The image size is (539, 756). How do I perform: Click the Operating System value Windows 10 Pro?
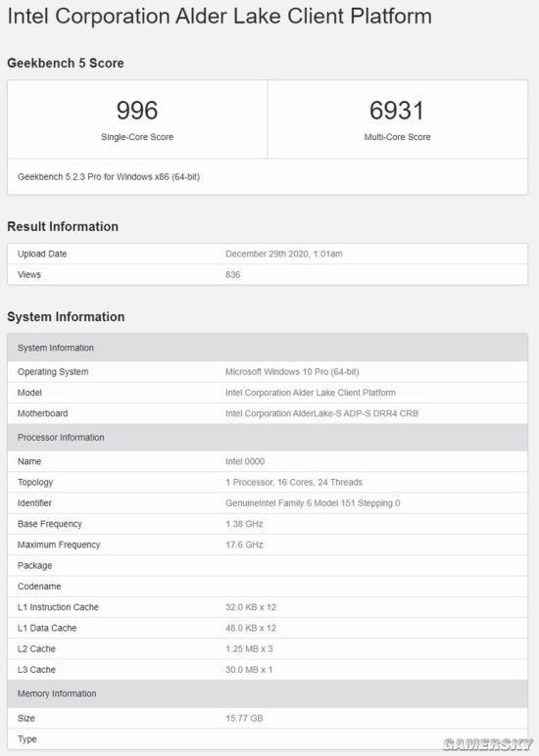click(292, 372)
